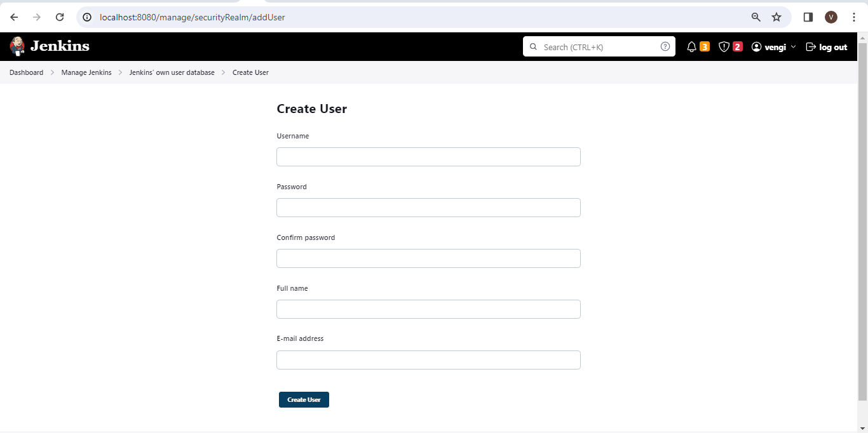Click the Create User heading text

point(312,109)
